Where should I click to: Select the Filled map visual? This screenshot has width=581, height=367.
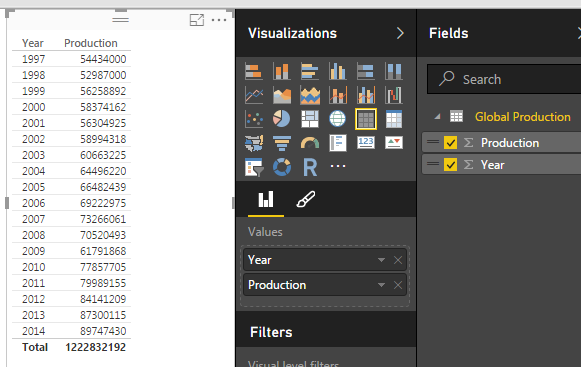(254, 143)
